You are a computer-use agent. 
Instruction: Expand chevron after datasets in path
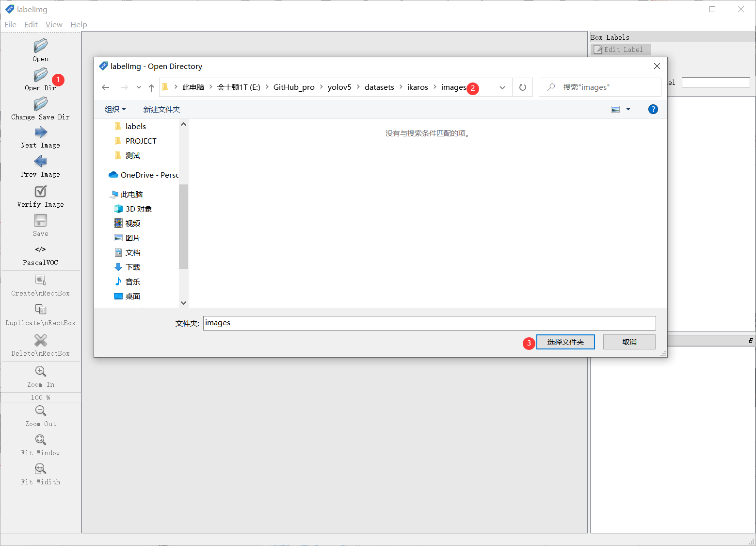(x=401, y=87)
